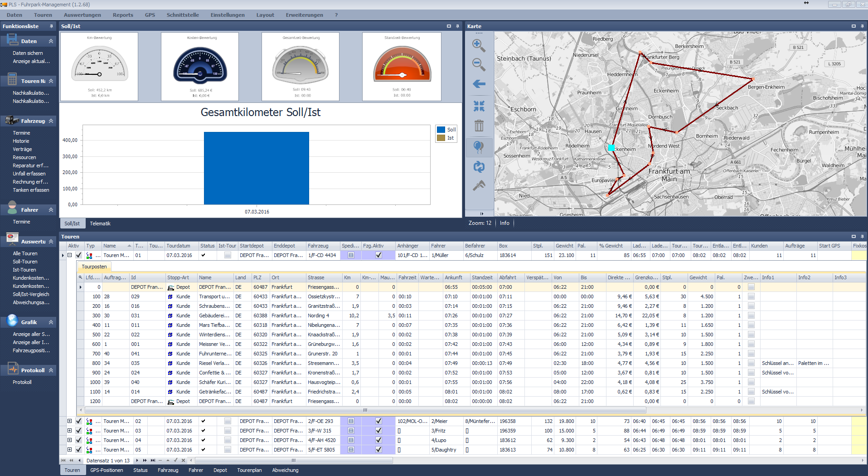Collapse tour 01 detail rows
This screenshot has width=868, height=476.
(70, 255)
